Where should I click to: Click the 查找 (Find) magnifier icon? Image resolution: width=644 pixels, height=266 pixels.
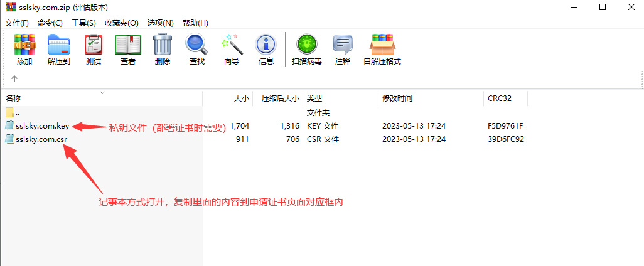pos(197,45)
